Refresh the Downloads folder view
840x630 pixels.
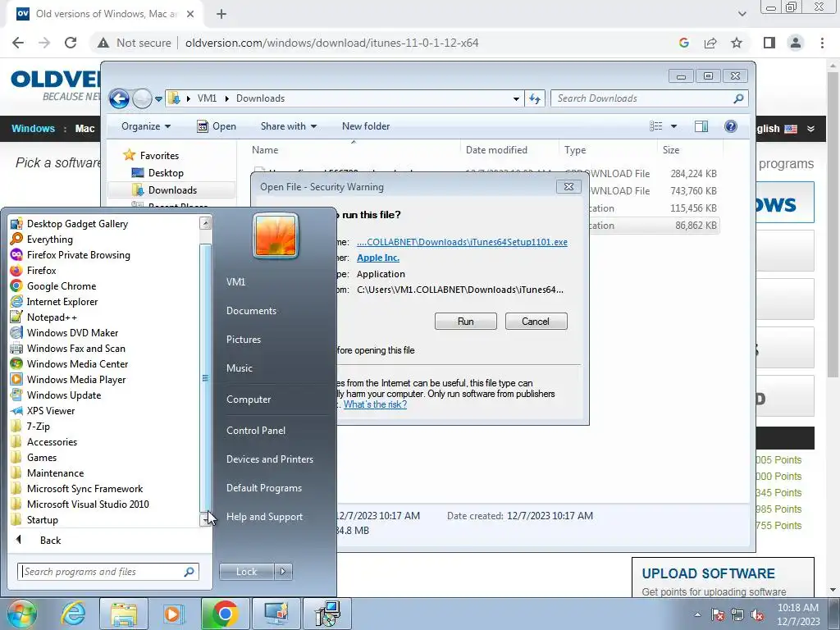535,98
